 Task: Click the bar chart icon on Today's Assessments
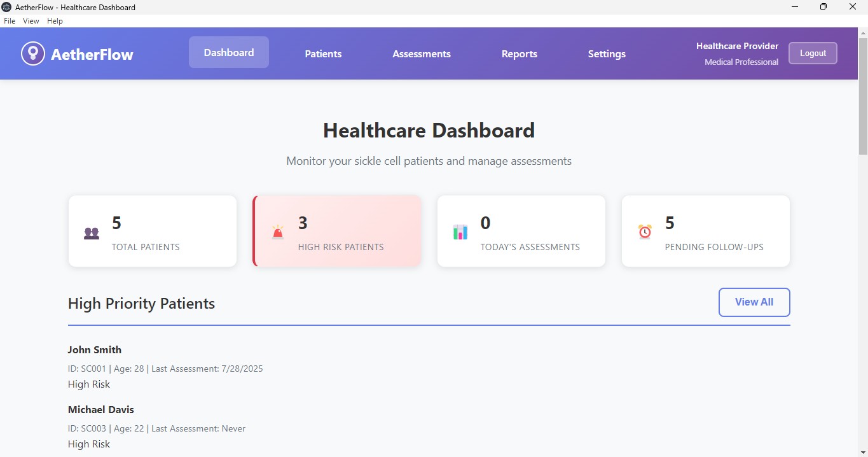(x=459, y=233)
